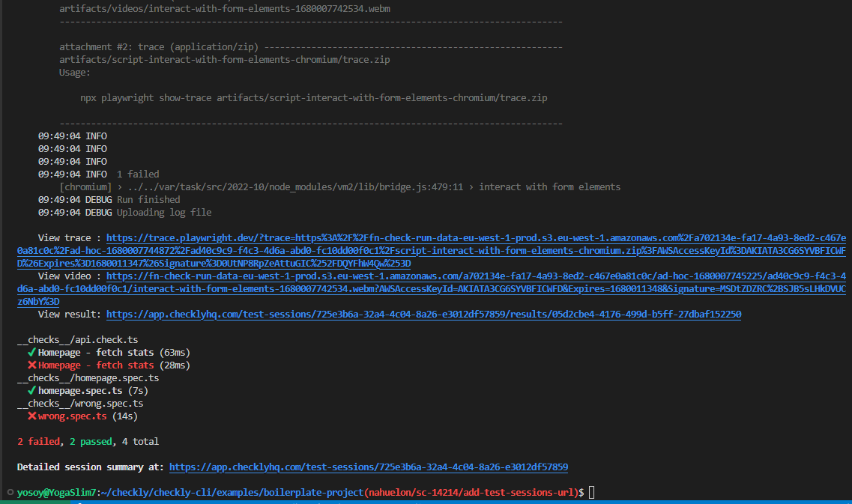
Task: Open the View video webm link
Action: 432,288
